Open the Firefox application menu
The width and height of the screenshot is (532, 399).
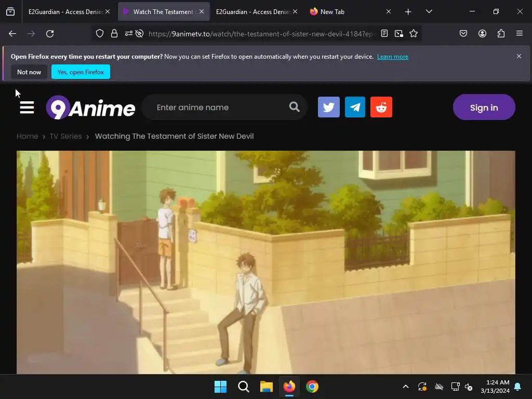520,33
